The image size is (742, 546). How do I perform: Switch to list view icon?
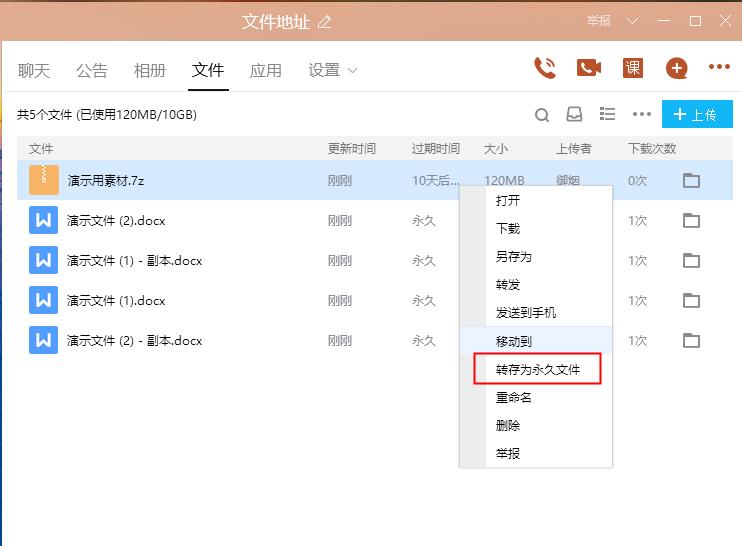coord(608,114)
